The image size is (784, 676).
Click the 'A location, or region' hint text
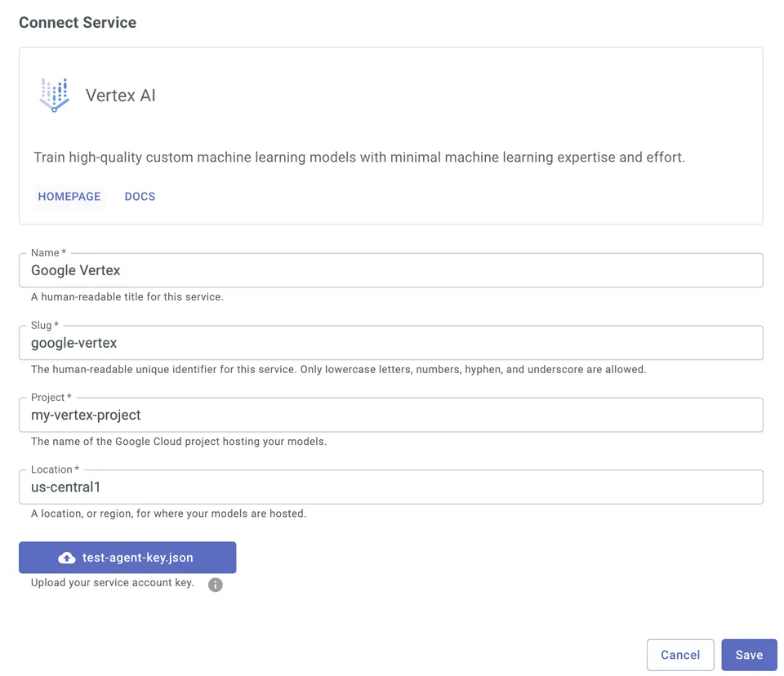click(168, 514)
